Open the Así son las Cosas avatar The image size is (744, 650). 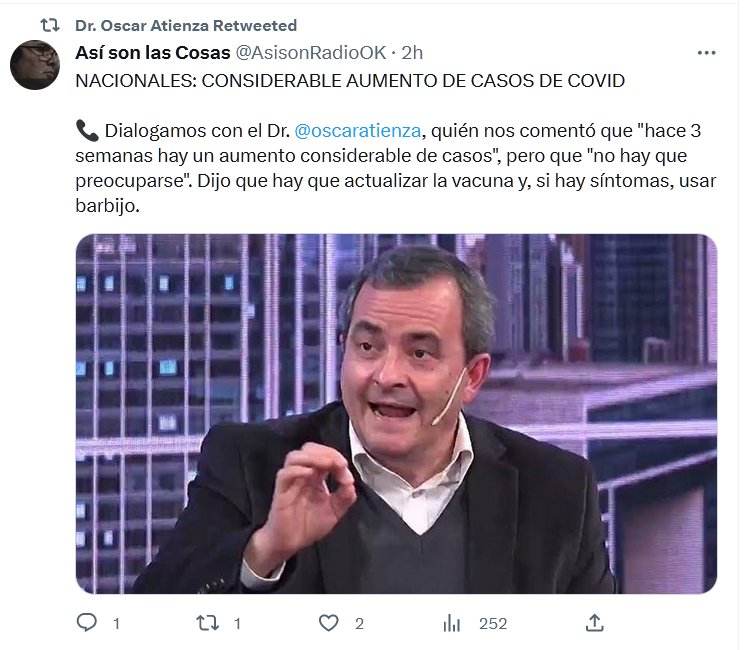pos(35,65)
